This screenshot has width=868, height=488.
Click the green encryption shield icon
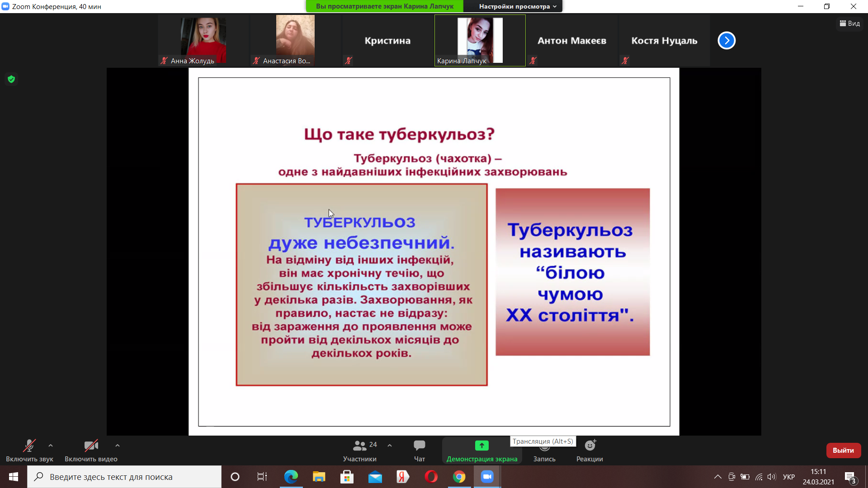[11, 80]
